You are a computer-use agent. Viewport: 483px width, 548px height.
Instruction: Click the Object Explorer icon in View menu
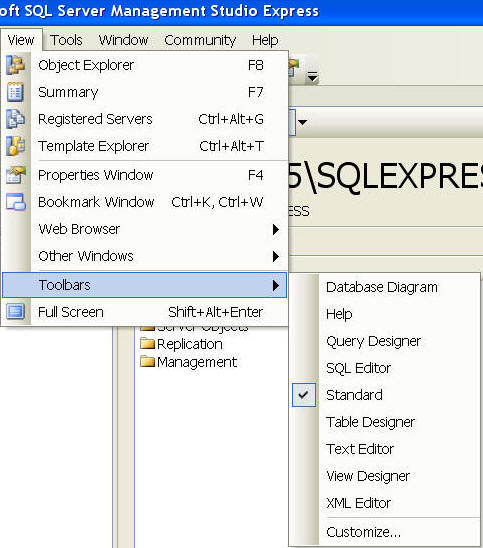[x=15, y=65]
